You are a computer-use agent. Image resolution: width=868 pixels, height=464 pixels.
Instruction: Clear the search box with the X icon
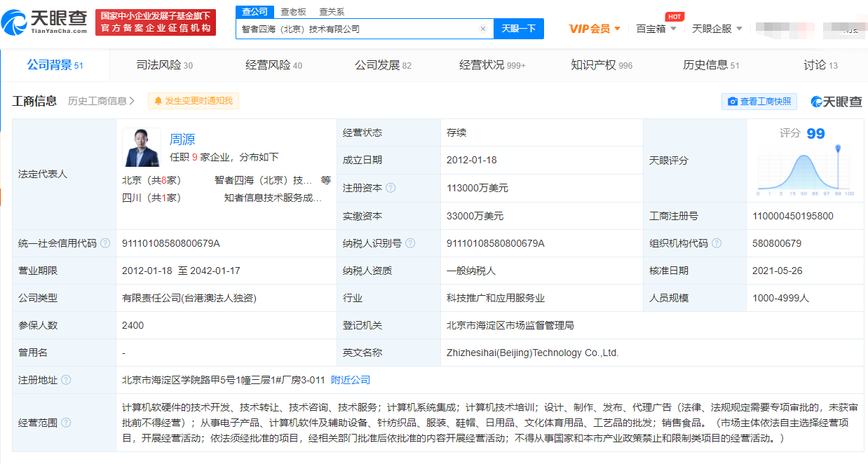pos(482,29)
